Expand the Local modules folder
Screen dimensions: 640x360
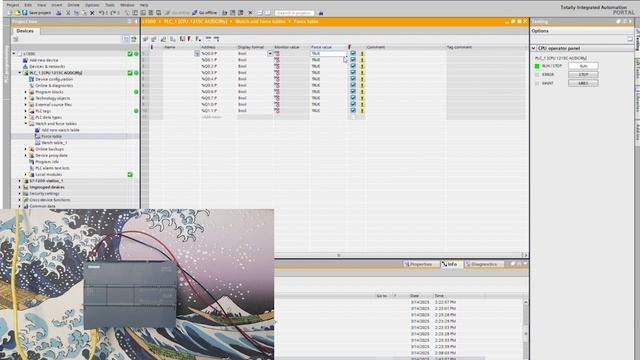(26, 174)
